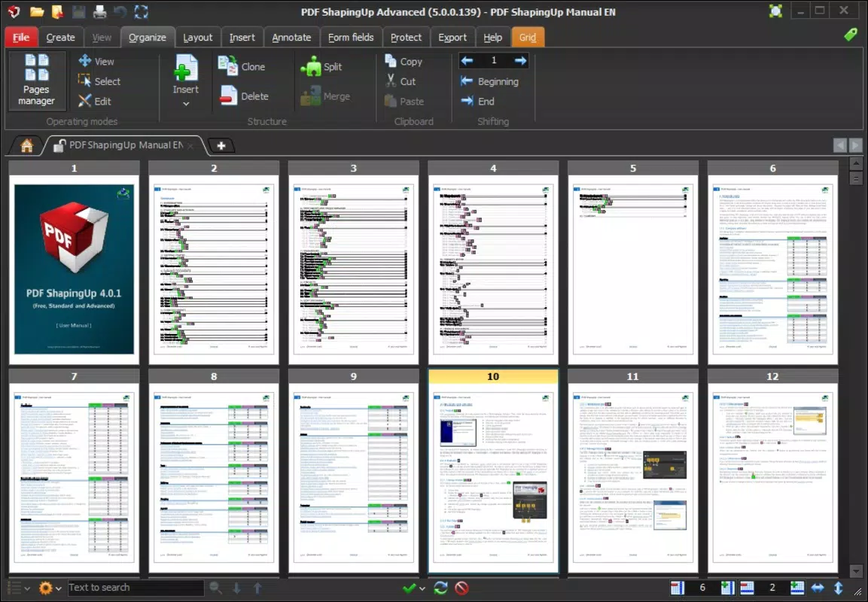Image resolution: width=868 pixels, height=602 pixels.
Task: Shift page left with the left arrow
Action: (x=467, y=60)
